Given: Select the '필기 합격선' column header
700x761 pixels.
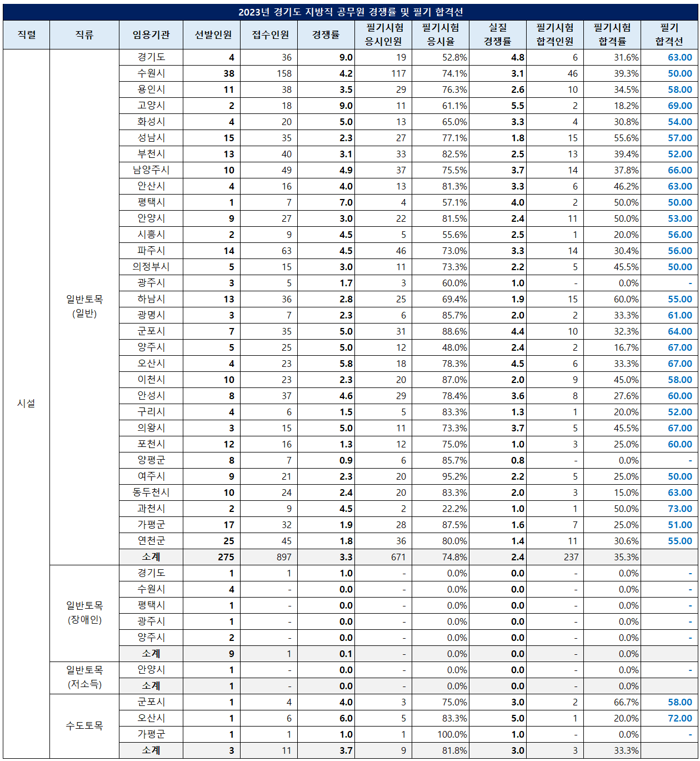Looking at the screenshot, I should point(669,34).
